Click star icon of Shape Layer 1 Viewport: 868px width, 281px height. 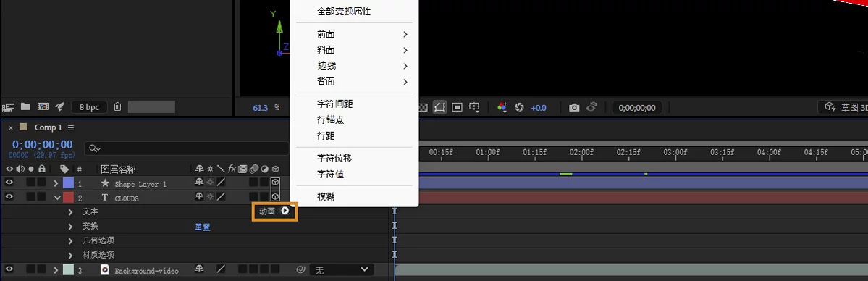[x=105, y=183]
